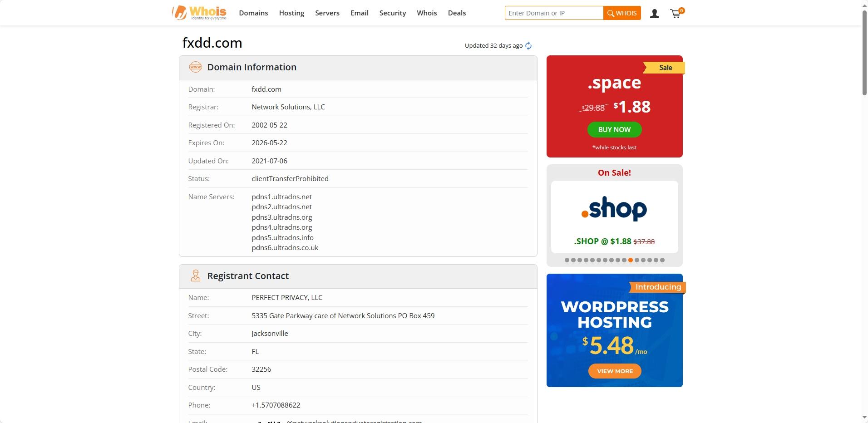Open the Domains menu
868x423 pixels.
[x=253, y=13]
